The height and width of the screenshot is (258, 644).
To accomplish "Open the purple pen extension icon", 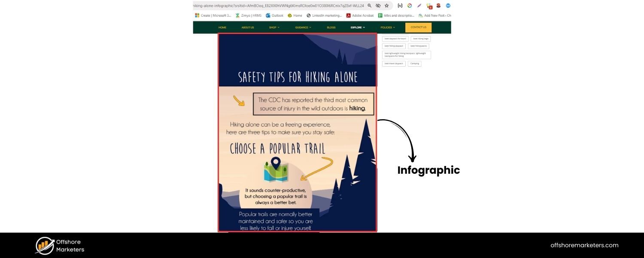I will [x=419, y=6].
